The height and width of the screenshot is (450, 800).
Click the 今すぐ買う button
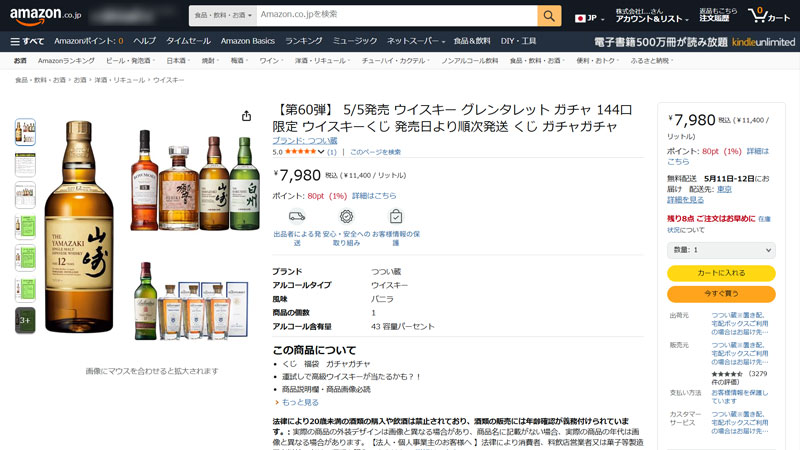point(721,294)
